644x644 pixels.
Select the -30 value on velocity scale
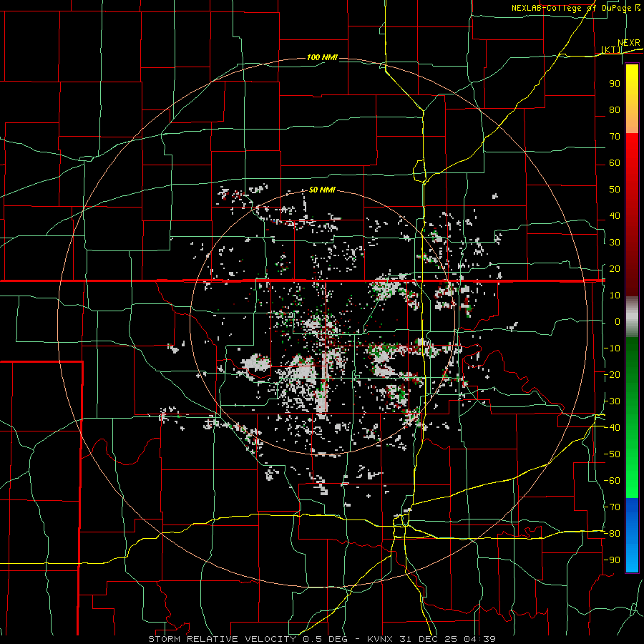[612, 401]
